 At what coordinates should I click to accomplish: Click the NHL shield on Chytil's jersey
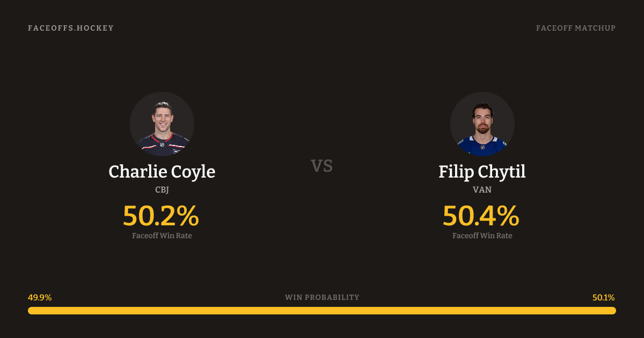(x=482, y=146)
